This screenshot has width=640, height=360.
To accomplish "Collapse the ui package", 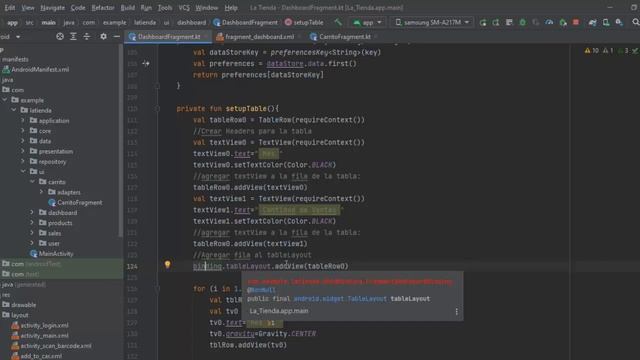I will (23, 171).
